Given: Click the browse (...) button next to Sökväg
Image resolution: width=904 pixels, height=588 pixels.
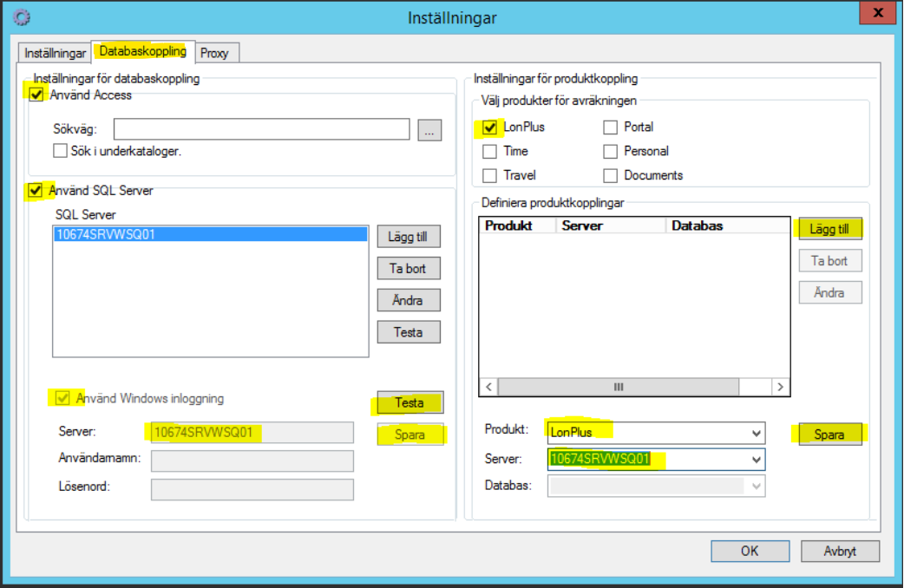Looking at the screenshot, I should point(429,129).
